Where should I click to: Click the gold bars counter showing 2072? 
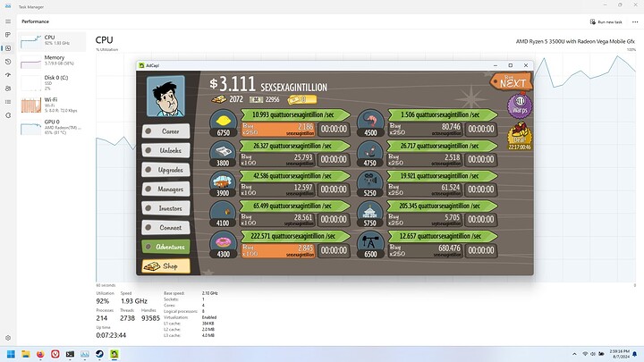(x=227, y=99)
